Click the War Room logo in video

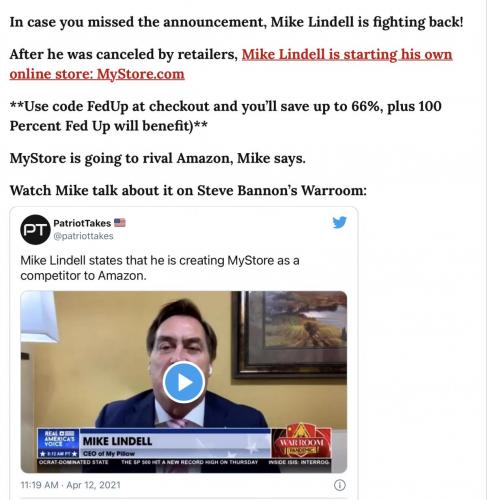pyautogui.click(x=302, y=441)
